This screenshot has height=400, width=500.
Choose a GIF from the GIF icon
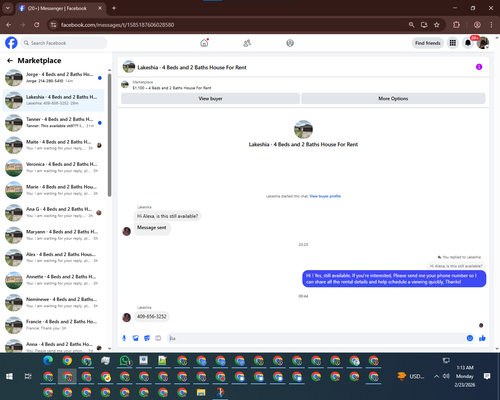tap(158, 338)
